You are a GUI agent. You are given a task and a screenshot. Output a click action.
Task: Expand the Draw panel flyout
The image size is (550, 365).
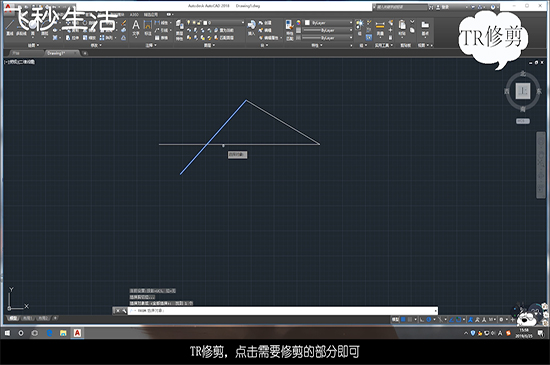[x=33, y=45]
